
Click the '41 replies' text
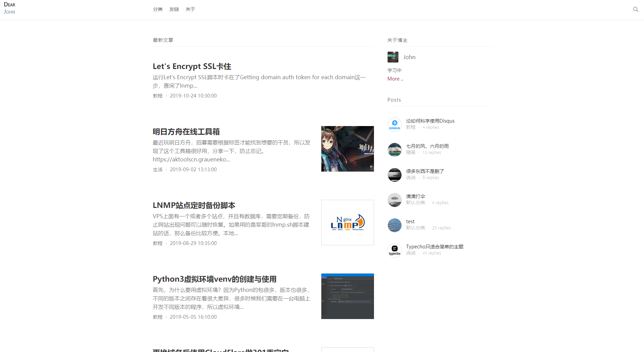tap(432, 253)
